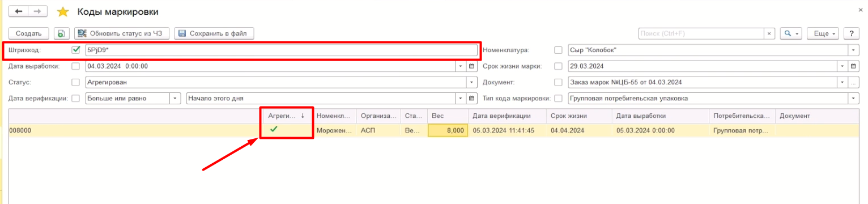Expand the Срок жизни марки dropdown arrow

coord(843,66)
